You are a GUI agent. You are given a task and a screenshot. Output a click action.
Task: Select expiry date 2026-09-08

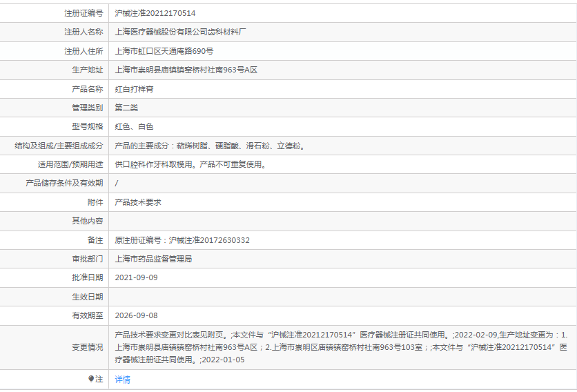click(136, 316)
